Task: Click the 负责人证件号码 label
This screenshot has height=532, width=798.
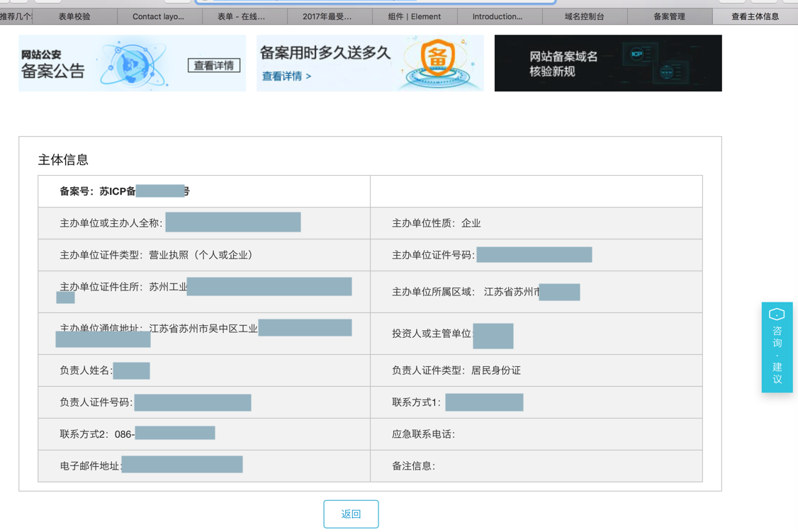Action: 96,402
